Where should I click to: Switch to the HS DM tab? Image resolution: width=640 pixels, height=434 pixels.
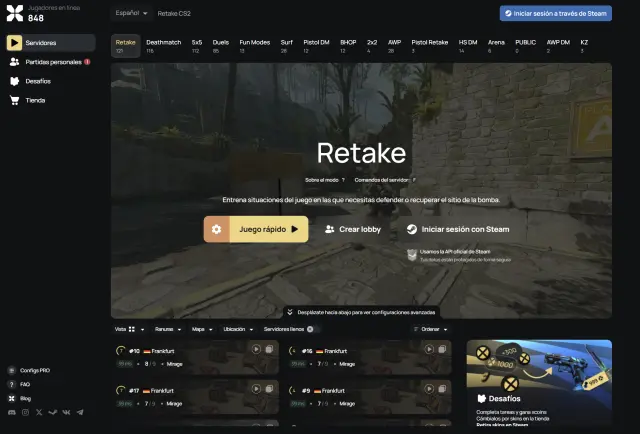(468, 46)
